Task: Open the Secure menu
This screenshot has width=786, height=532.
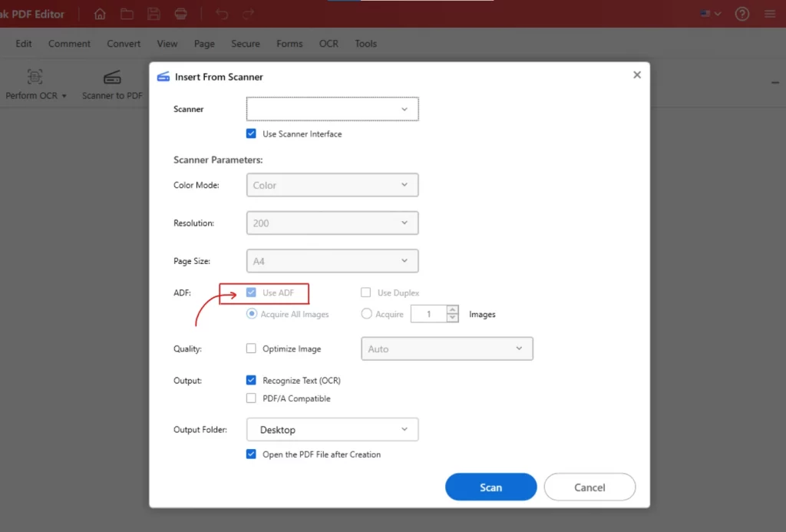Action: pos(245,44)
